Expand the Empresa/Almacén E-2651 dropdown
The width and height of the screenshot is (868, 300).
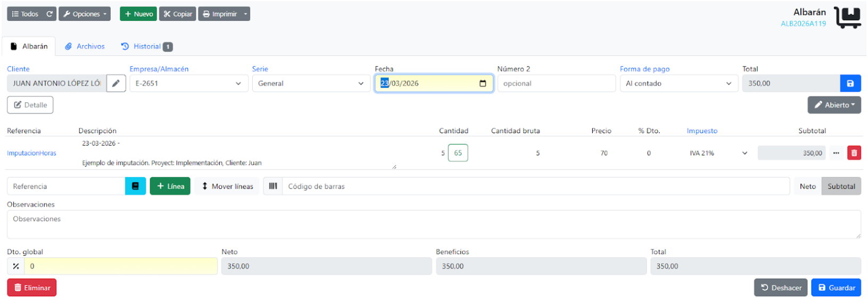point(188,84)
